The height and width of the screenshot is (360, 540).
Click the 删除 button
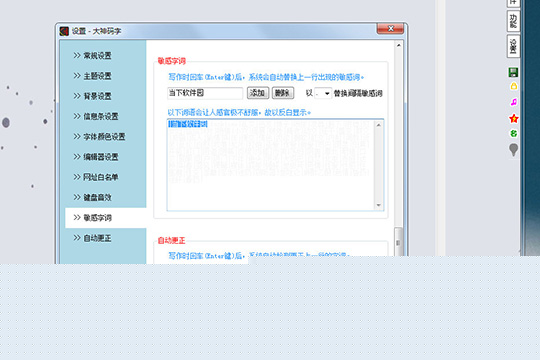tap(283, 93)
